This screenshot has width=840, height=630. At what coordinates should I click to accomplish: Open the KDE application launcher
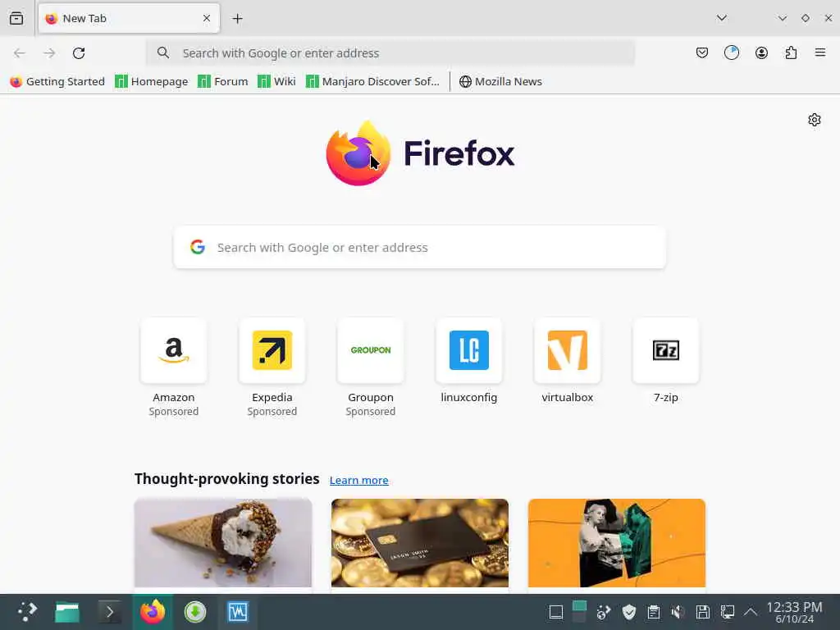[27, 612]
